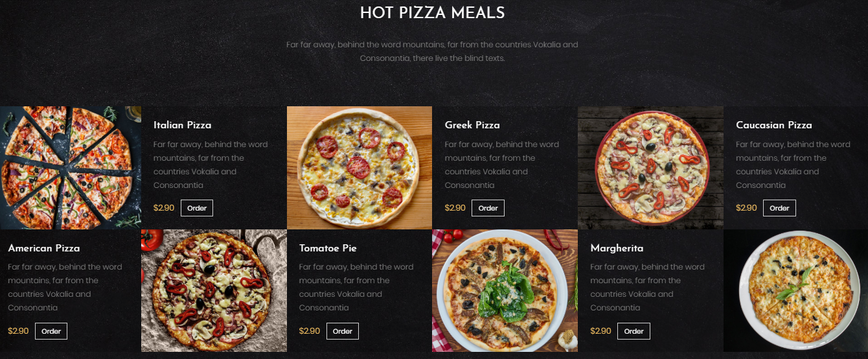
Task: Click the Hot Pizza Meals heading
Action: 433,13
